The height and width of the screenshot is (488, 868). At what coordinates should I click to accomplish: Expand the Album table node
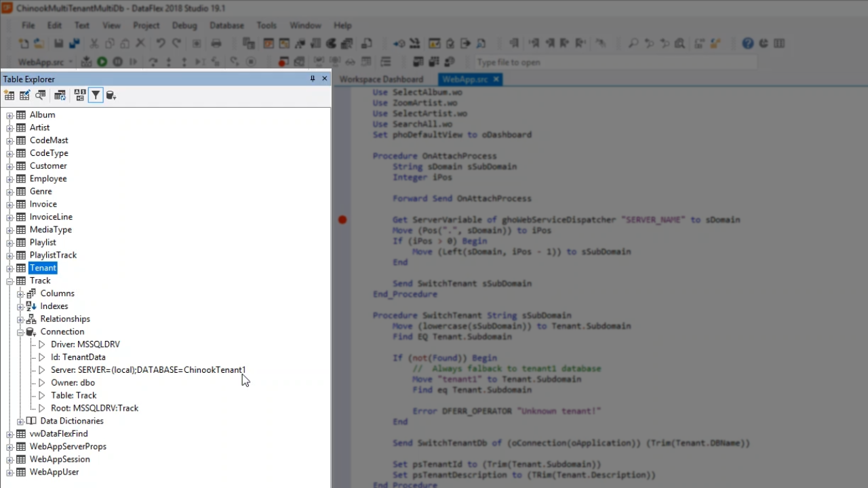coord(9,115)
